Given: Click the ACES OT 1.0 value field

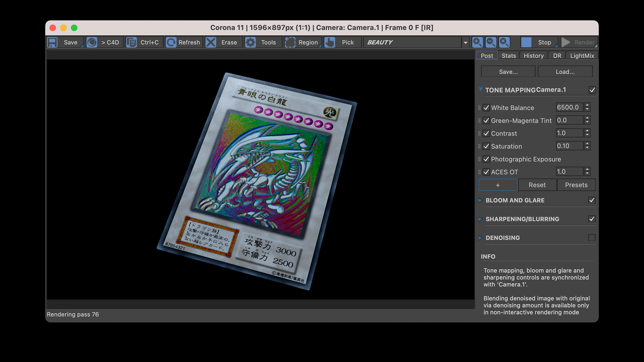Looking at the screenshot, I should tap(570, 172).
